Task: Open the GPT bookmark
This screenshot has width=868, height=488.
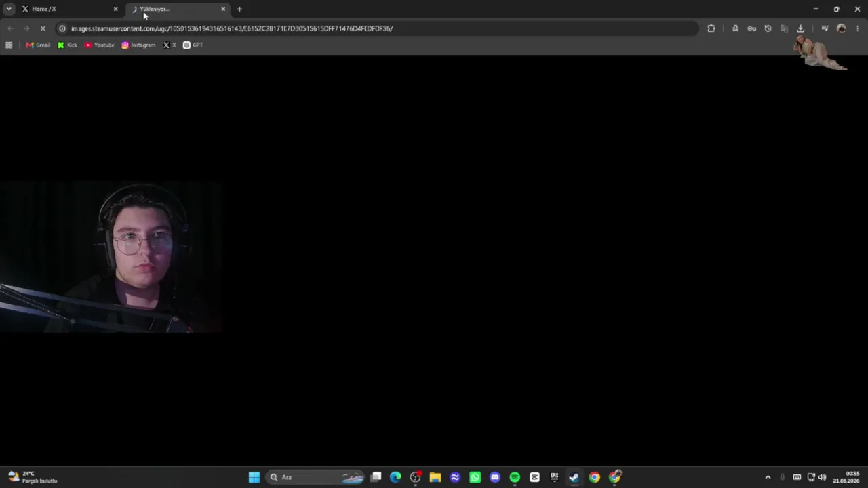Action: coord(193,45)
